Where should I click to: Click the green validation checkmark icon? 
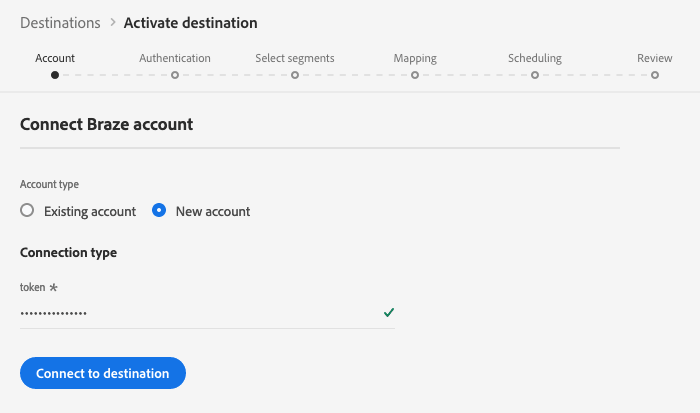coord(388,313)
